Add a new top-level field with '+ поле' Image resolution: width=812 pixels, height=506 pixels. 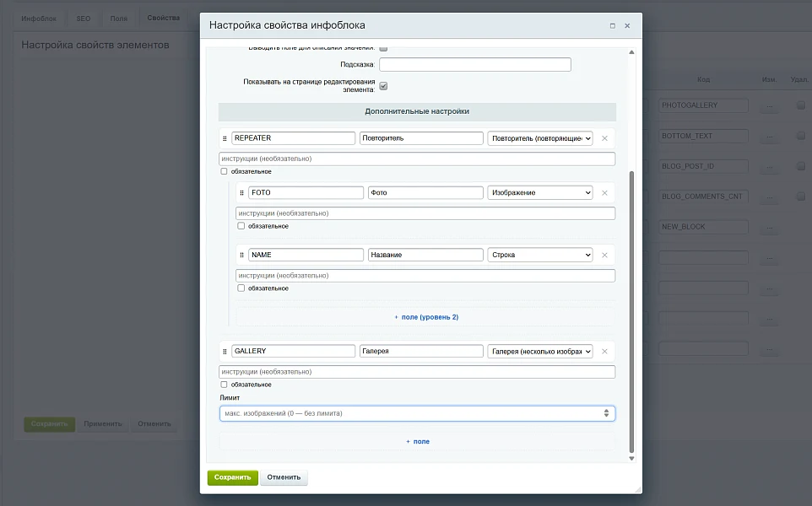click(418, 441)
